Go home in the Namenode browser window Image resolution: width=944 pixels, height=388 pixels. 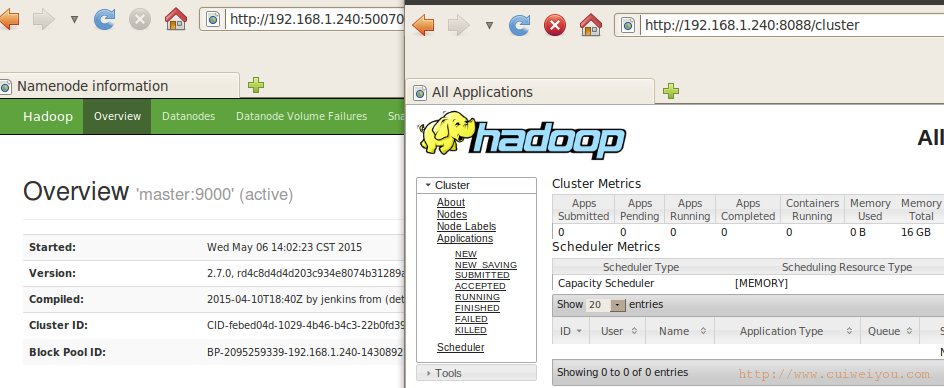pos(176,19)
